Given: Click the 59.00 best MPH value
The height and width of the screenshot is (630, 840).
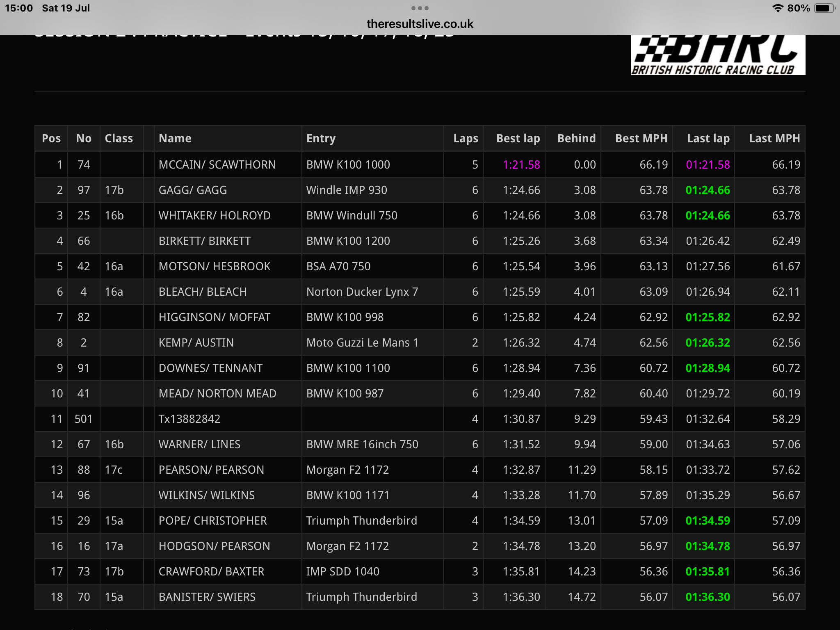Looking at the screenshot, I should pyautogui.click(x=654, y=445).
